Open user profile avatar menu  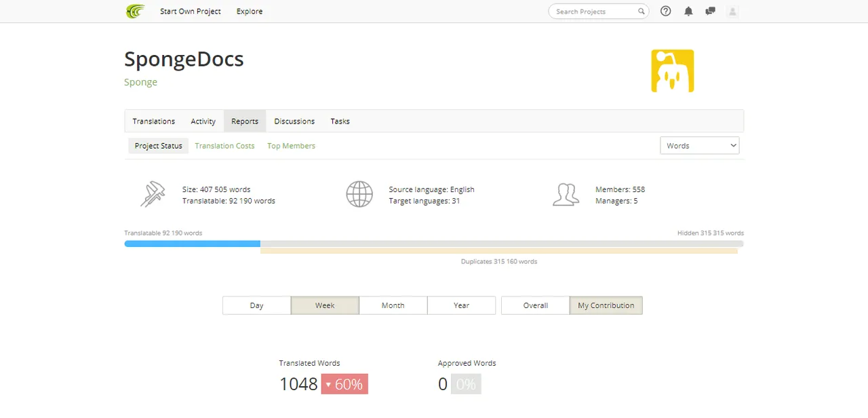pyautogui.click(x=732, y=11)
